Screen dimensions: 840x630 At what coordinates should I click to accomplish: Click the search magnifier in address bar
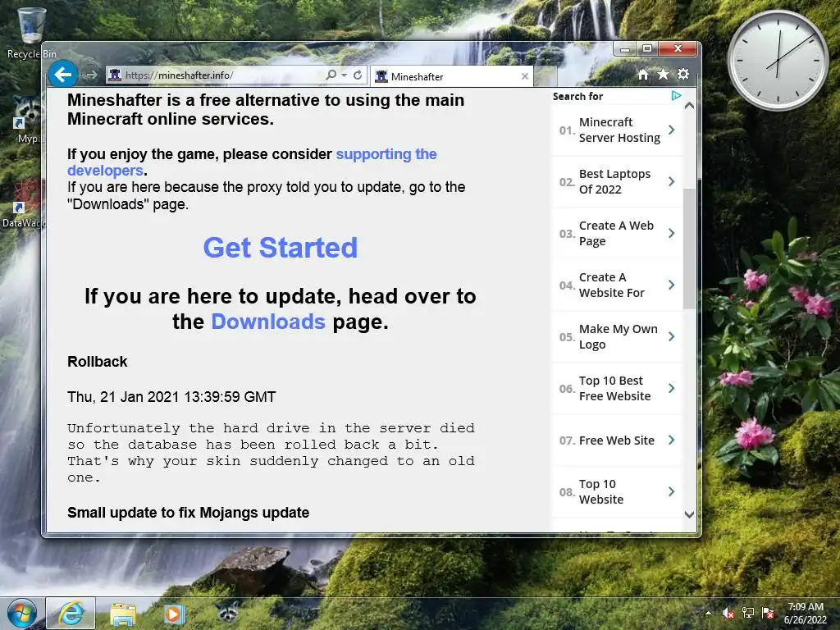[x=331, y=75]
